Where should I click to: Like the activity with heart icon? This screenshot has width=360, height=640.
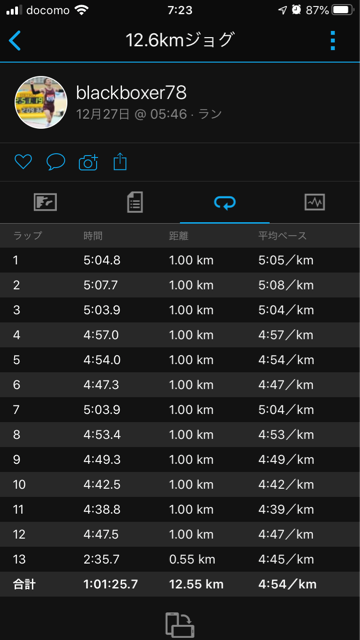(23, 162)
